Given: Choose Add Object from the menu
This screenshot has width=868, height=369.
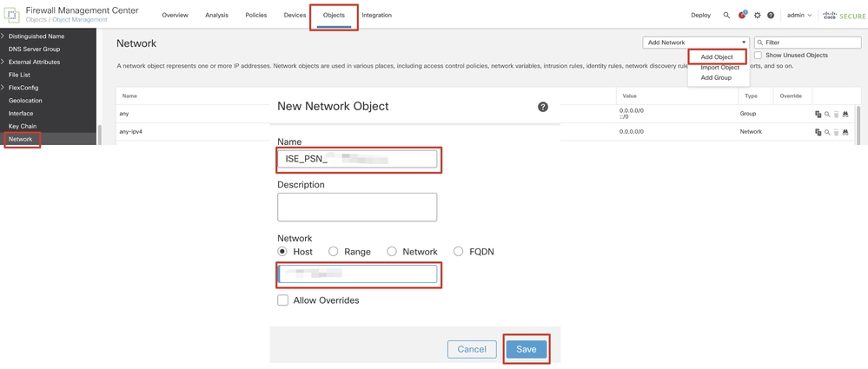Looking at the screenshot, I should (x=716, y=57).
